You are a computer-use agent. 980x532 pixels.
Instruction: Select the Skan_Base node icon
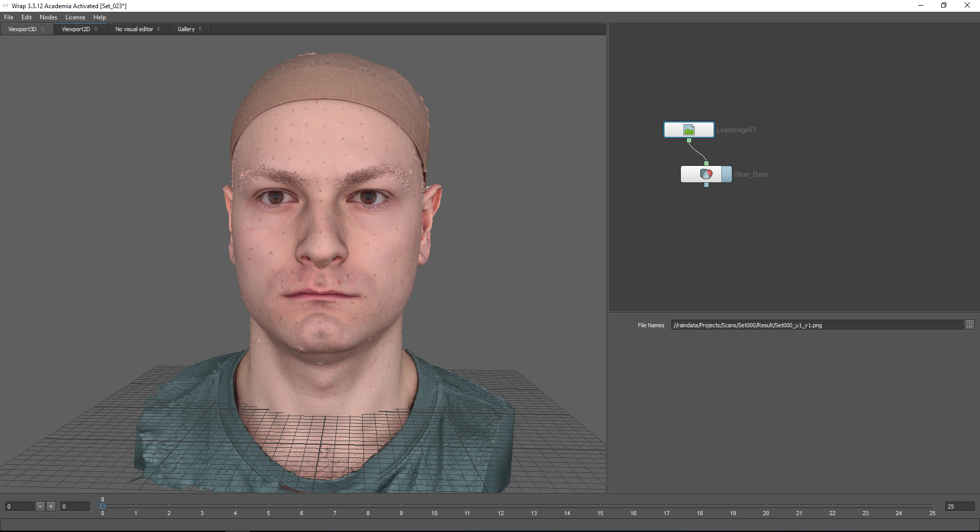tap(706, 174)
